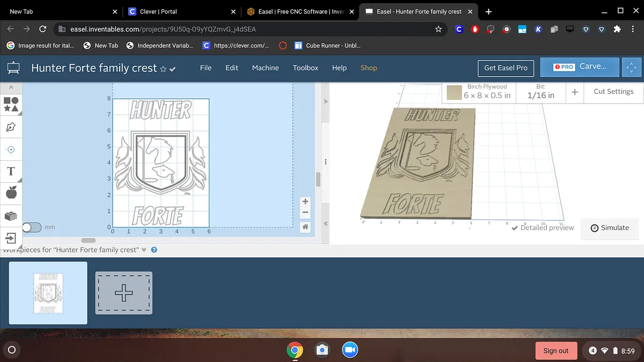Add a new workpiece

tap(124, 293)
